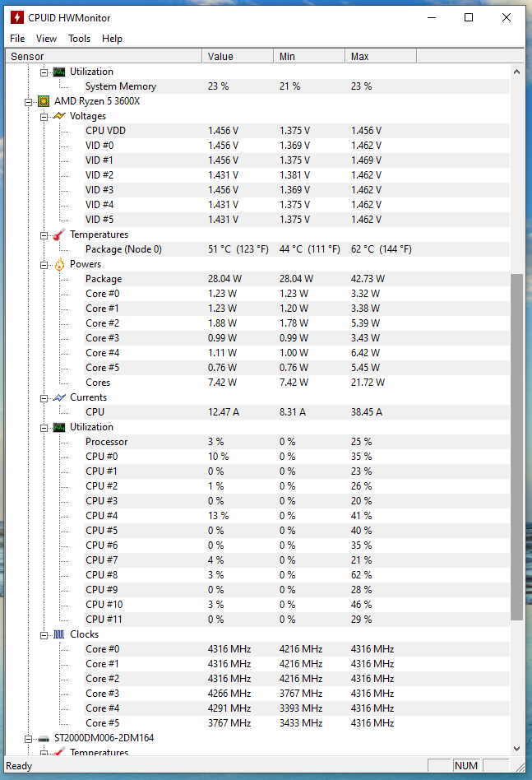Select the VID #5 row
532x780 pixels.
pos(297,220)
